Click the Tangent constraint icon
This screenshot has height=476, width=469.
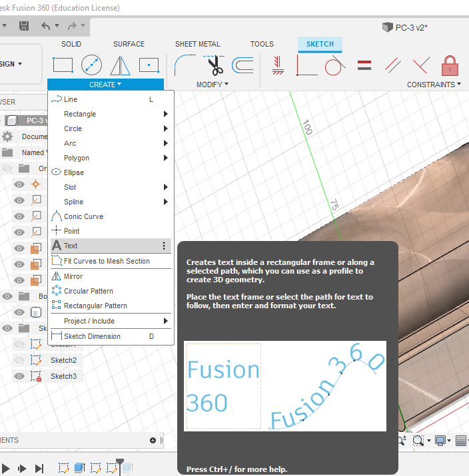[334, 65]
